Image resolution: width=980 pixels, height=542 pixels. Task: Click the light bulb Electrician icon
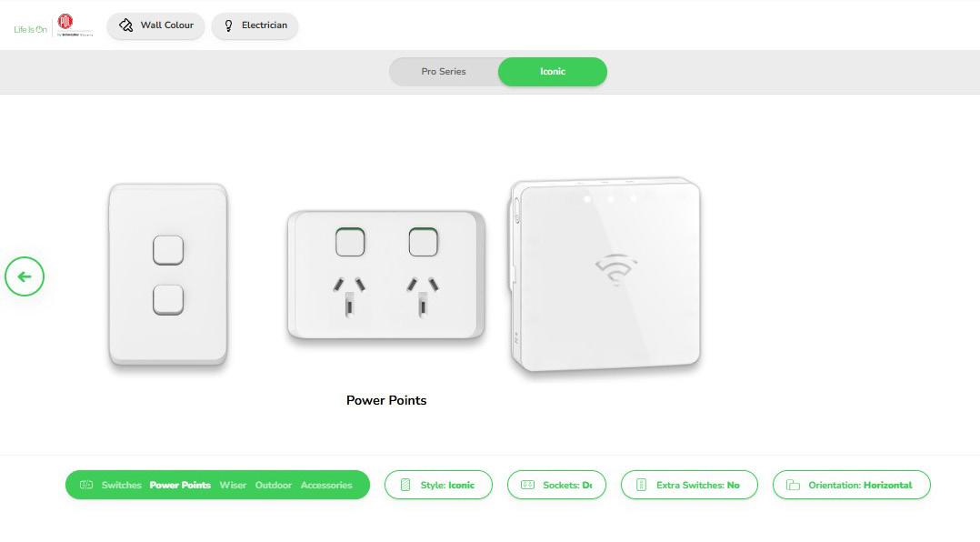tap(229, 25)
